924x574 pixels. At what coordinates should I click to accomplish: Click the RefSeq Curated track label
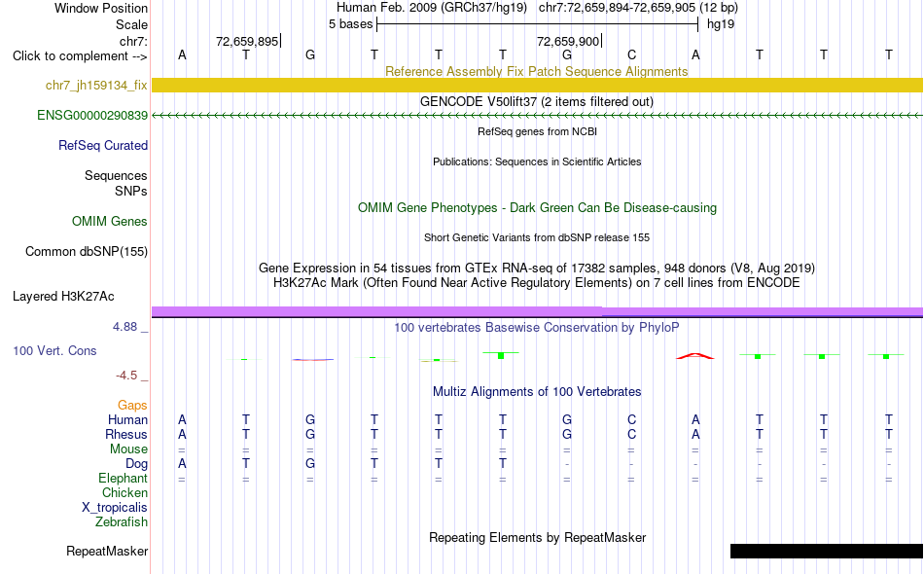(103, 146)
